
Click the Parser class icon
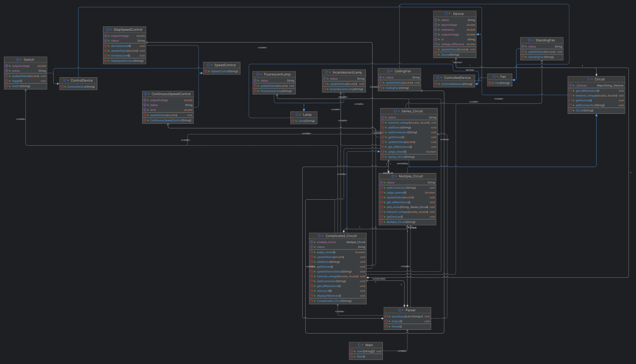(399, 310)
